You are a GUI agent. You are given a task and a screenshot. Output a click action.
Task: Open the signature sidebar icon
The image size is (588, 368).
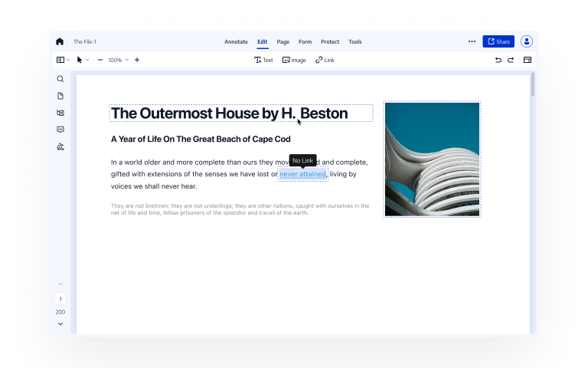click(60, 146)
